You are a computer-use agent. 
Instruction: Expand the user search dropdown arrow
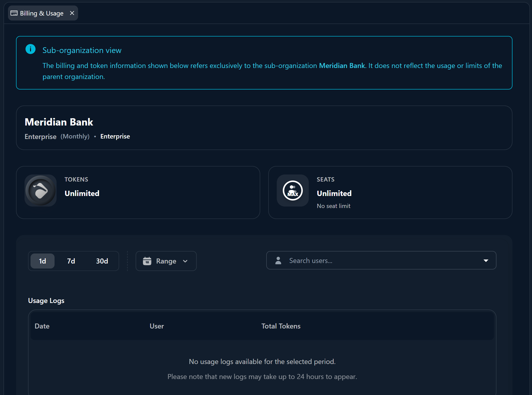click(486, 260)
